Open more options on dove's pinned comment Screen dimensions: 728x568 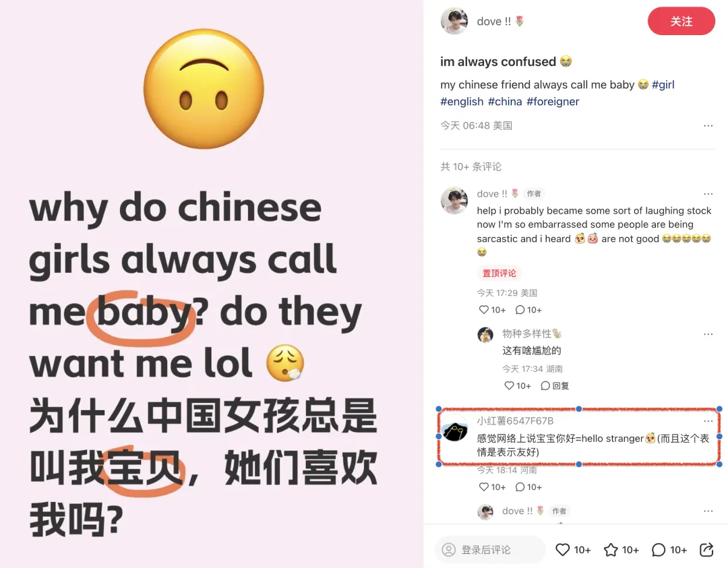click(x=708, y=193)
